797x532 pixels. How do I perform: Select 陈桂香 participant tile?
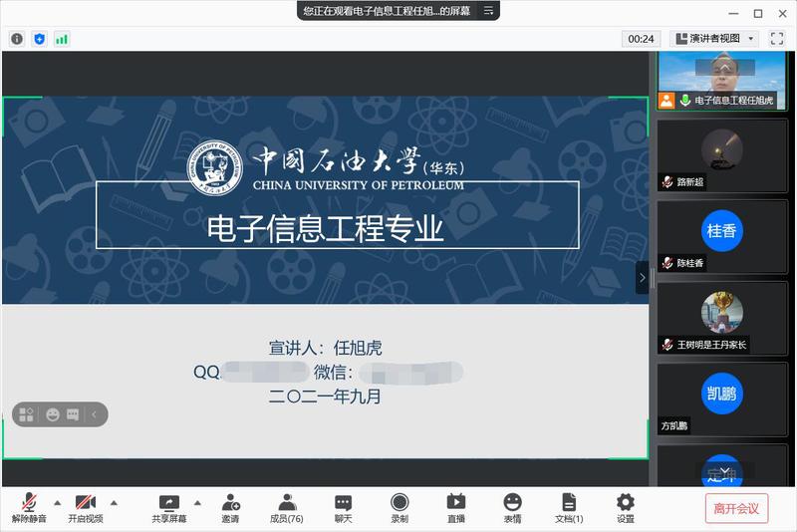[x=721, y=237]
